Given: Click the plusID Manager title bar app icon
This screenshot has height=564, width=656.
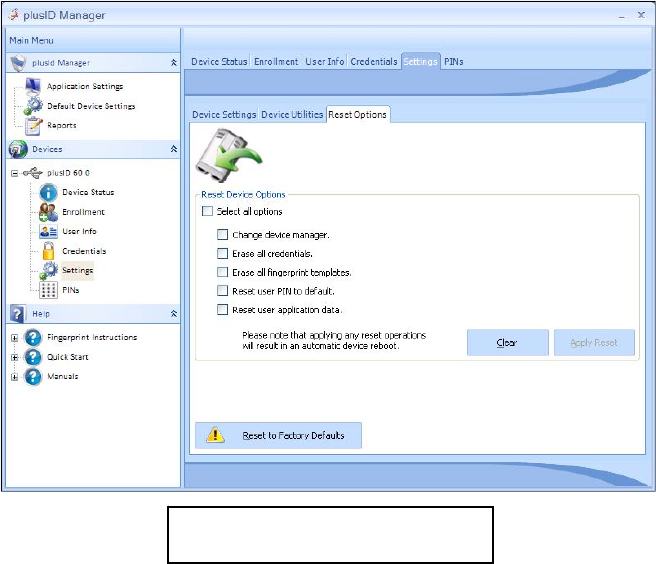Looking at the screenshot, I should 14,15.
